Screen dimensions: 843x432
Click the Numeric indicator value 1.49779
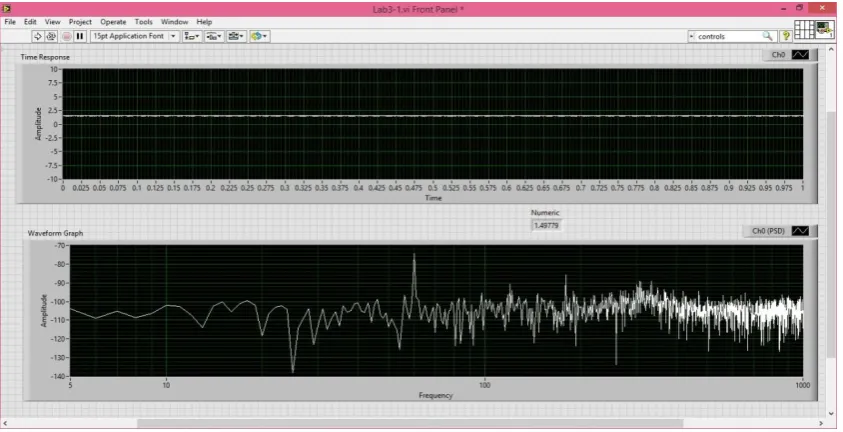click(x=546, y=226)
